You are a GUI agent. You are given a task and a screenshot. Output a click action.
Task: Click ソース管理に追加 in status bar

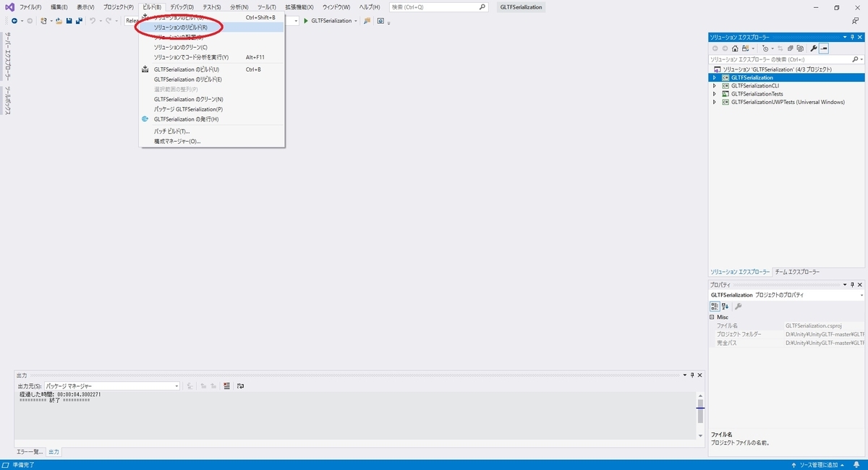(819, 464)
